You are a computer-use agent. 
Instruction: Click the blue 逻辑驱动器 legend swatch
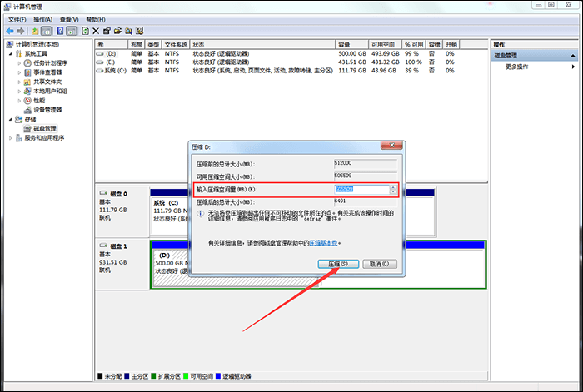pyautogui.click(x=218, y=376)
